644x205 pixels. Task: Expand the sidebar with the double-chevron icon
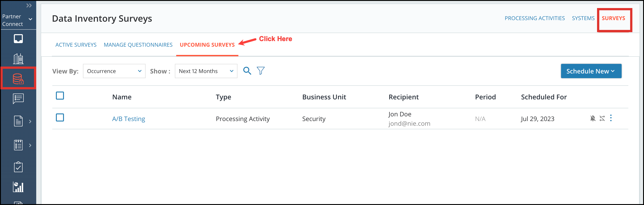tap(29, 6)
